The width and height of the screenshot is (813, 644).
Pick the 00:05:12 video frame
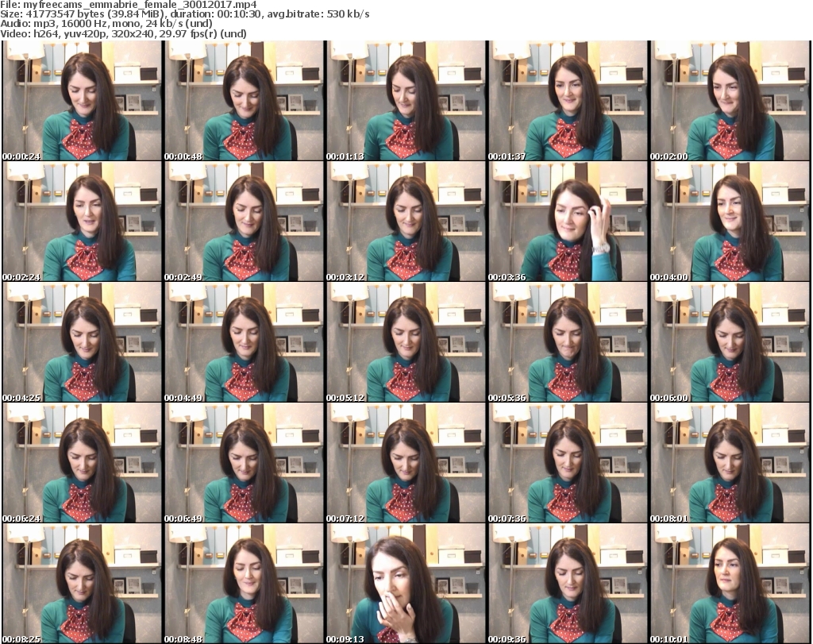pyautogui.click(x=406, y=342)
